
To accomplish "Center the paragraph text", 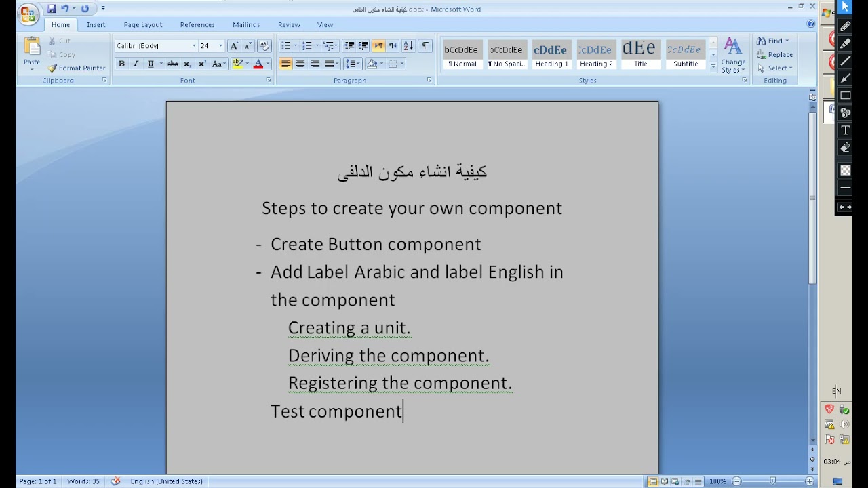I will point(300,64).
